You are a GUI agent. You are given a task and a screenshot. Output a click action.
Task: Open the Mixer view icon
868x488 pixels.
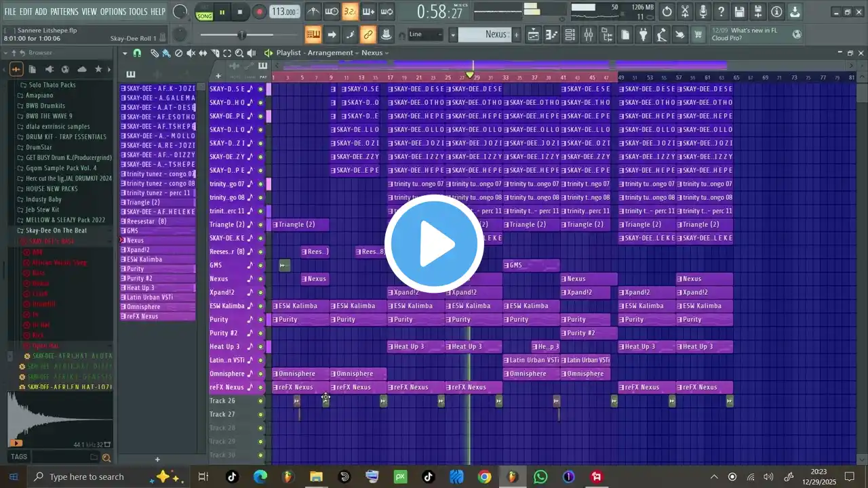tap(589, 35)
